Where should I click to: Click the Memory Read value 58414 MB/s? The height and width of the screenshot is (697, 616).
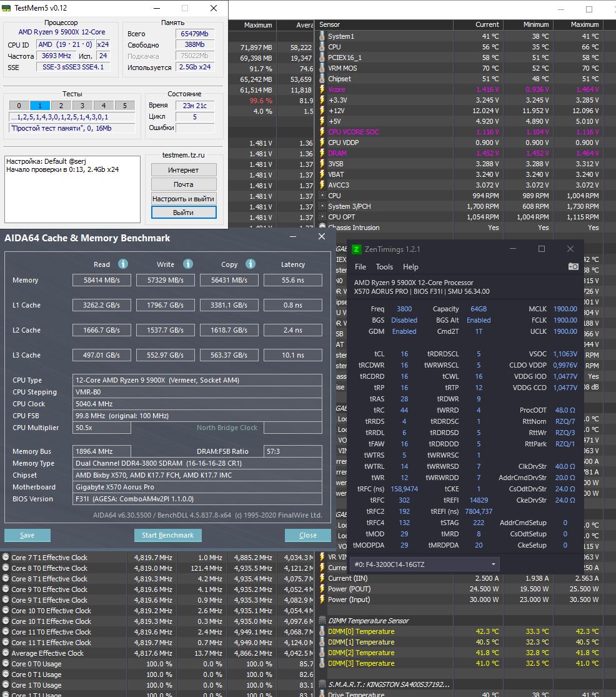102,280
